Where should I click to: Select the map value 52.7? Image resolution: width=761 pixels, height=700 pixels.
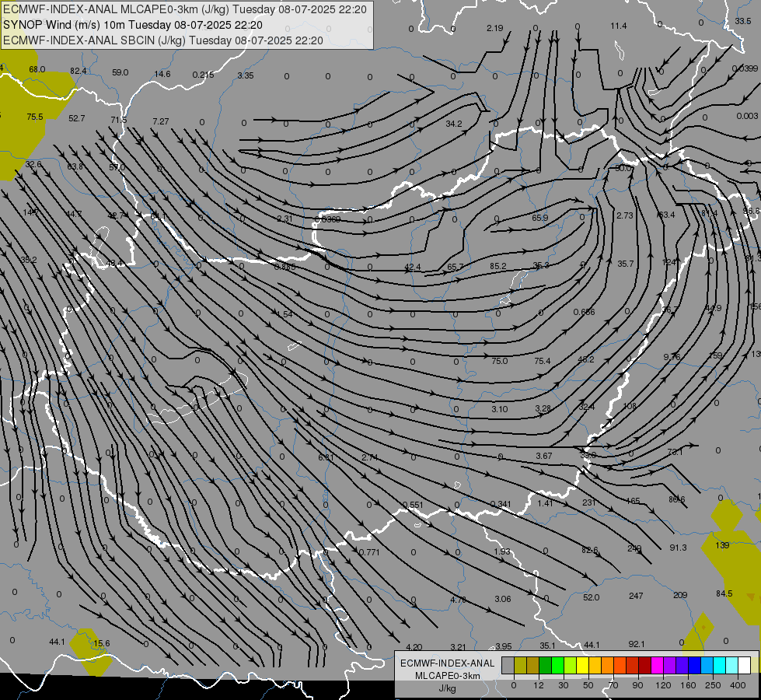[x=77, y=118]
